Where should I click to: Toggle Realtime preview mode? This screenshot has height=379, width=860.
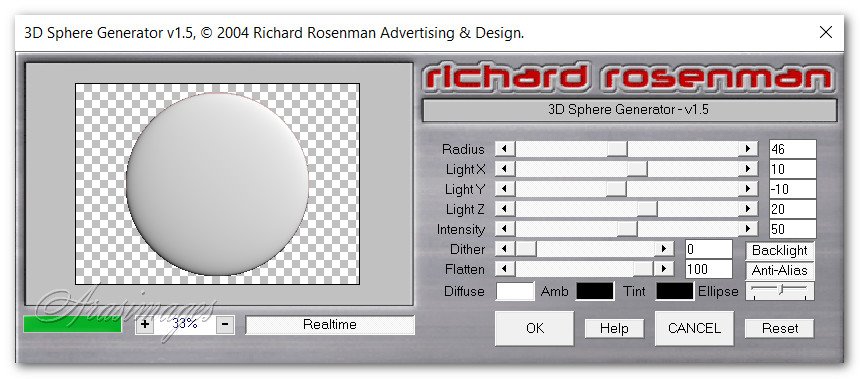click(330, 324)
